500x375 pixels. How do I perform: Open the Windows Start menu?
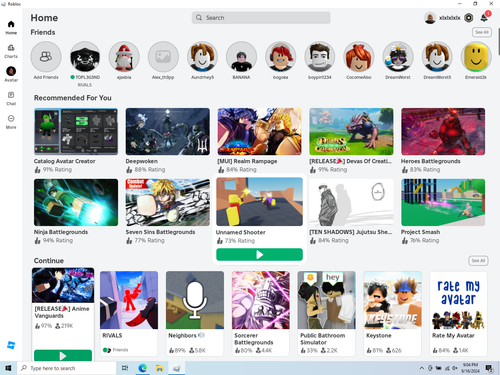tap(8, 368)
